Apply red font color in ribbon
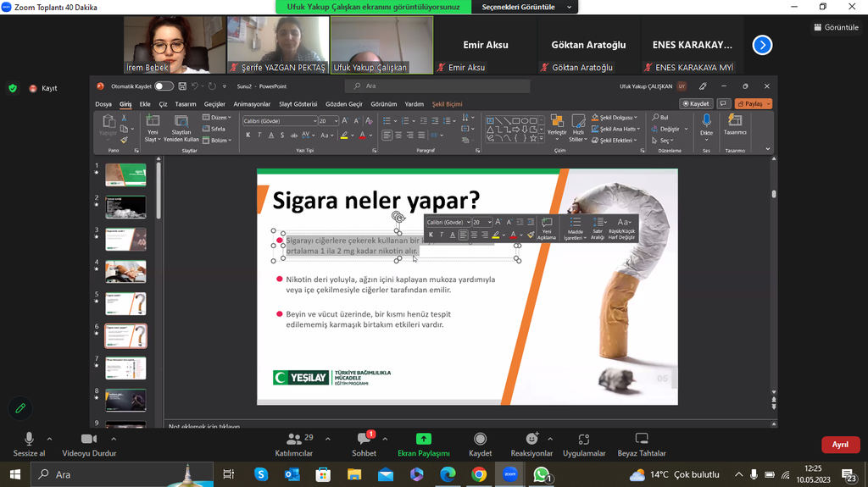 tap(363, 135)
